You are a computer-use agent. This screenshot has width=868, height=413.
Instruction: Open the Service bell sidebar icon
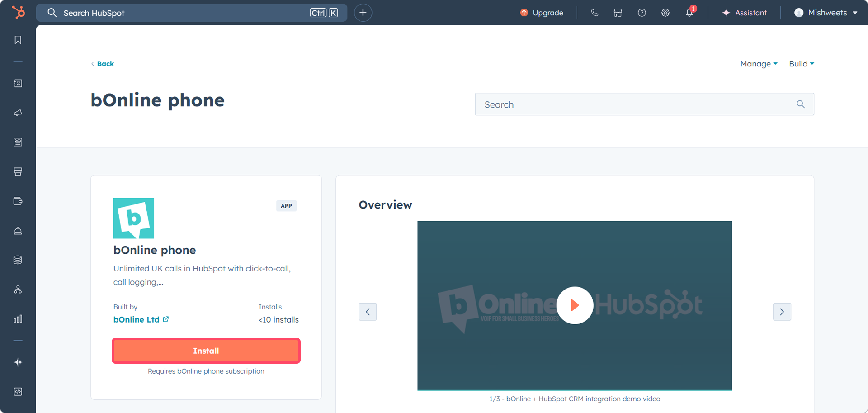(x=18, y=231)
